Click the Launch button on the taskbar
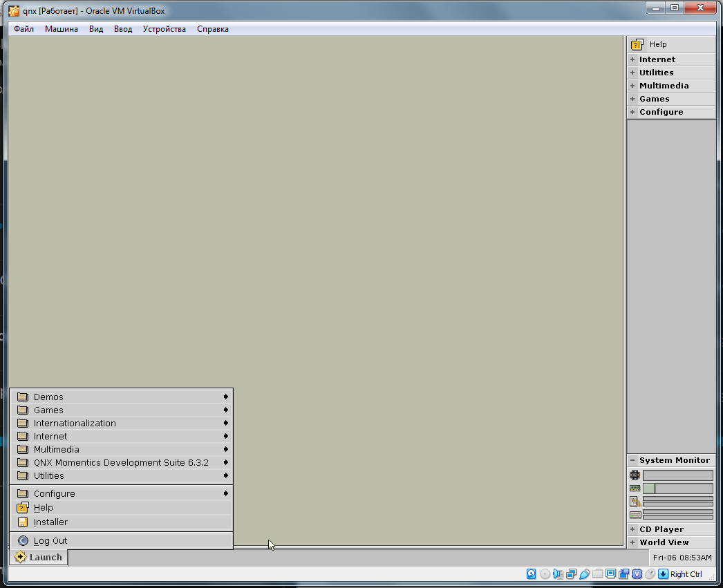 (x=39, y=557)
